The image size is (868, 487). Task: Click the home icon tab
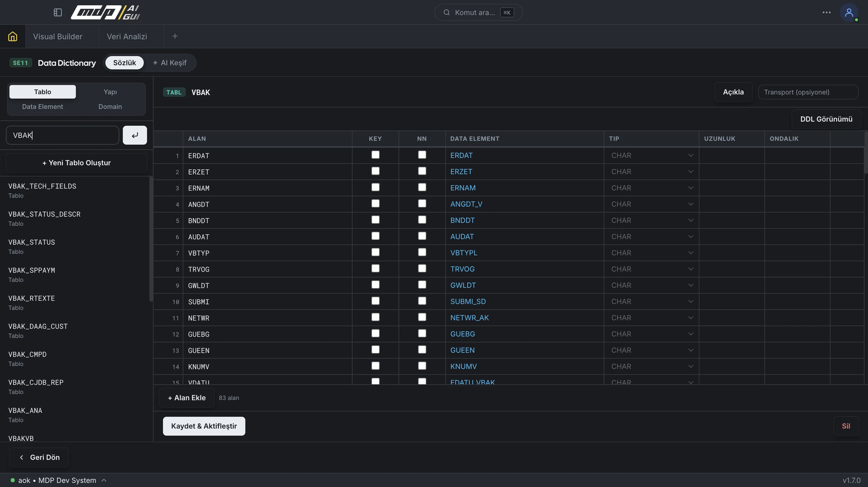(12, 36)
